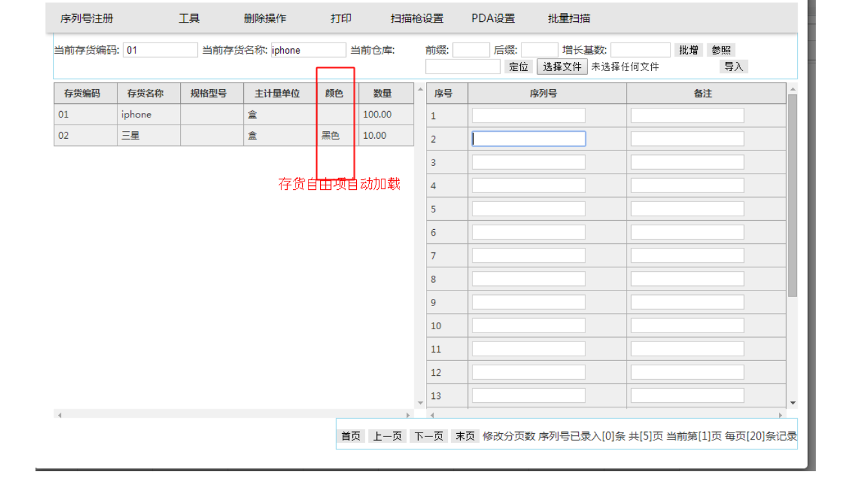Open the 删除操作 menu
868x479 pixels.
click(x=265, y=19)
